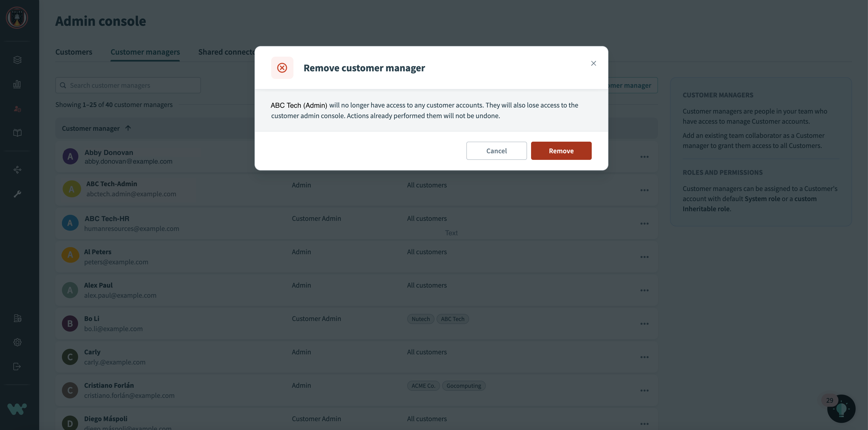Open the actions menu for Bo Li
868x430 pixels.
pos(645,324)
